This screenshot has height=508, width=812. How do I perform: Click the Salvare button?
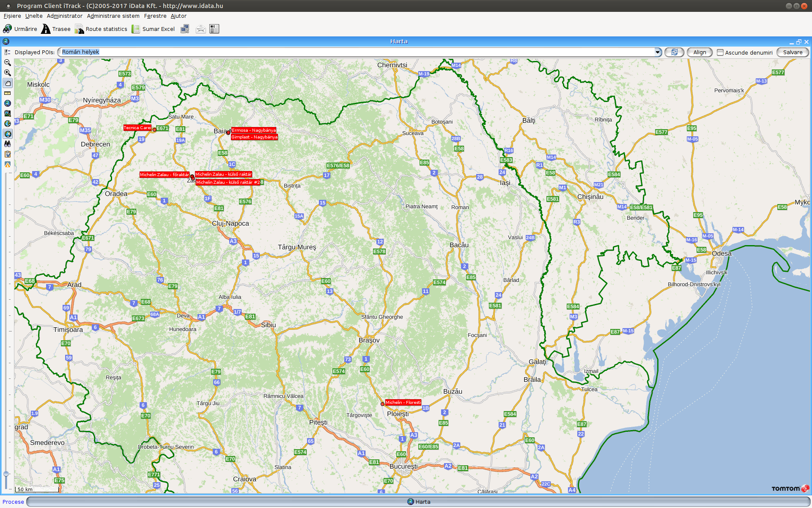click(792, 52)
